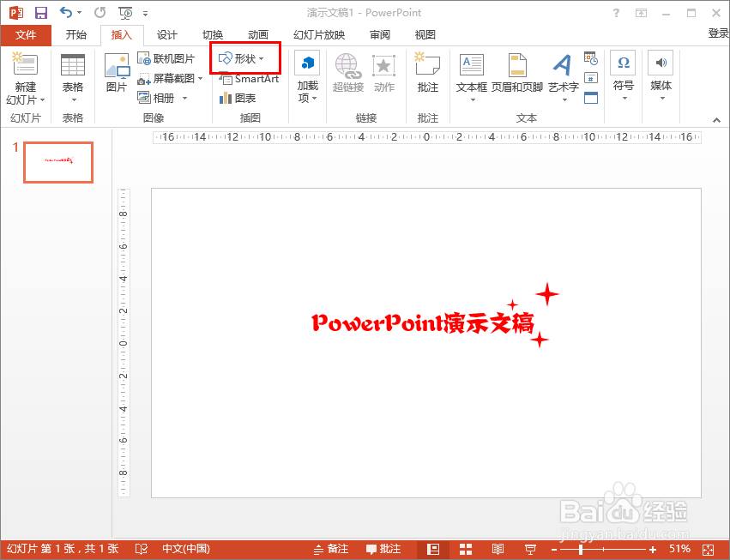
Task: Click 幻灯片 第 1 张 status text
Action: [39, 550]
